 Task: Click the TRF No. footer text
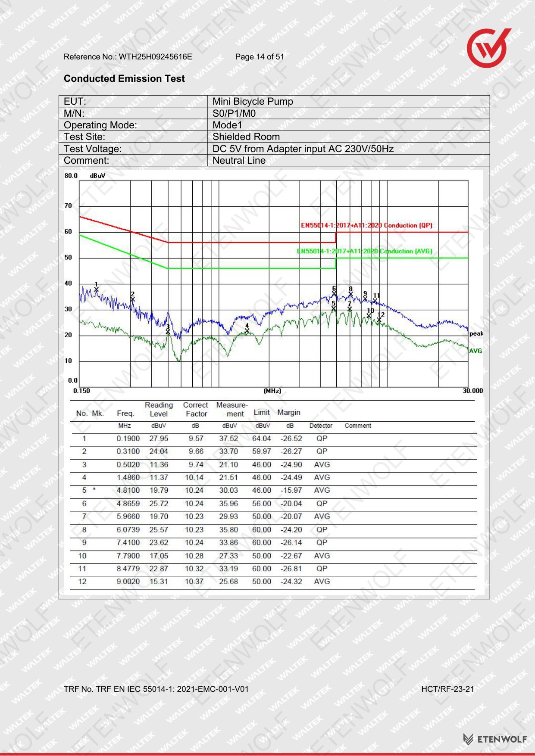click(x=156, y=689)
